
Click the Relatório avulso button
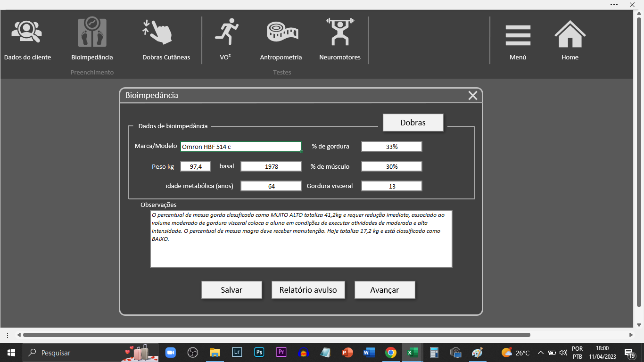308,290
